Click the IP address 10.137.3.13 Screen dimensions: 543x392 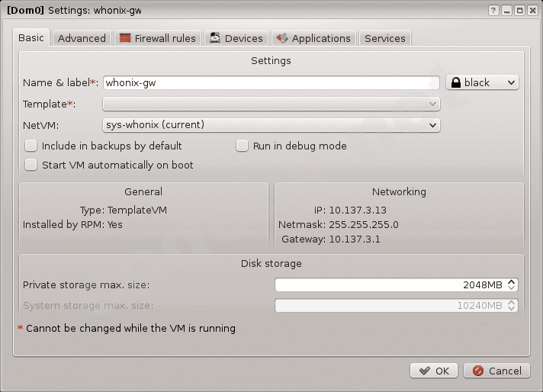pos(358,210)
